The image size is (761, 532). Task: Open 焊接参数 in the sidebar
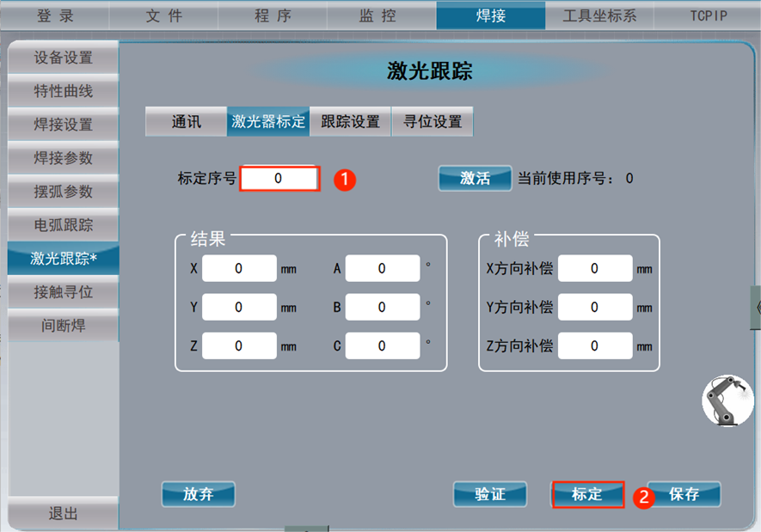click(63, 158)
